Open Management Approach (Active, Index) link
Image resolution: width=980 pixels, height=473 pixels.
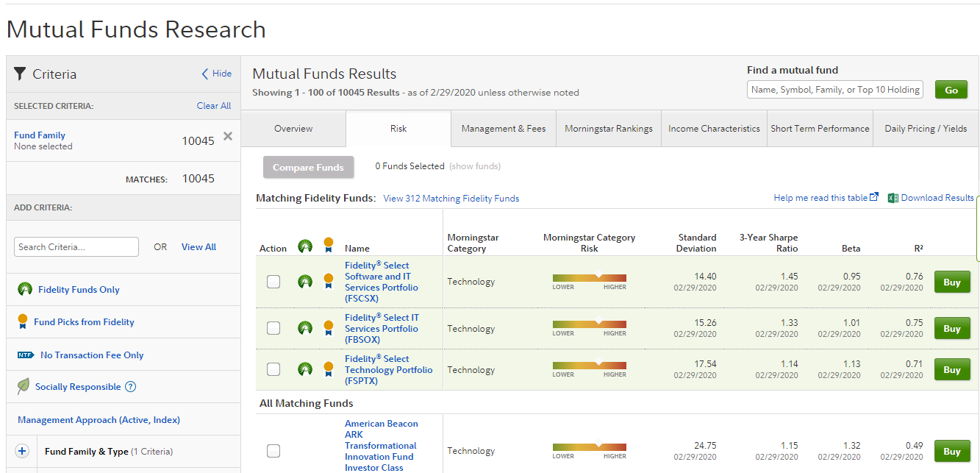point(99,420)
